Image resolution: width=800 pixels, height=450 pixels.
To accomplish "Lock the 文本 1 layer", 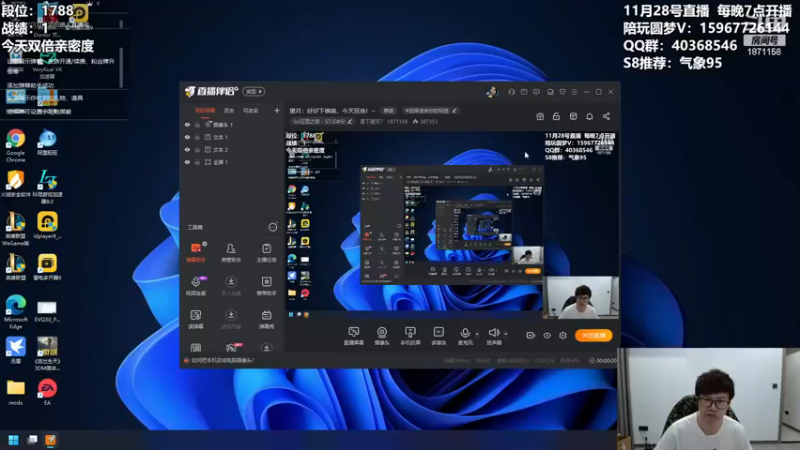I will (x=197, y=137).
